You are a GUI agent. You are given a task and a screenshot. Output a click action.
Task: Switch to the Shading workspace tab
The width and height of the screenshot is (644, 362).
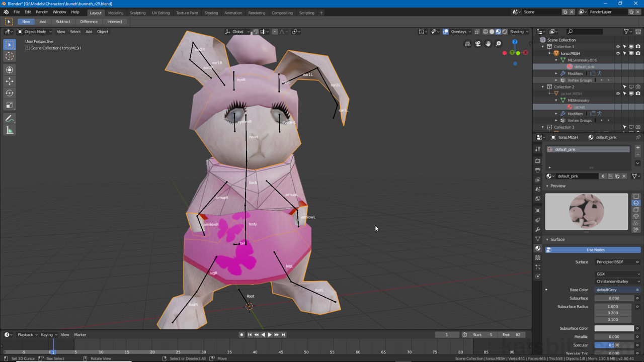[211, 13]
